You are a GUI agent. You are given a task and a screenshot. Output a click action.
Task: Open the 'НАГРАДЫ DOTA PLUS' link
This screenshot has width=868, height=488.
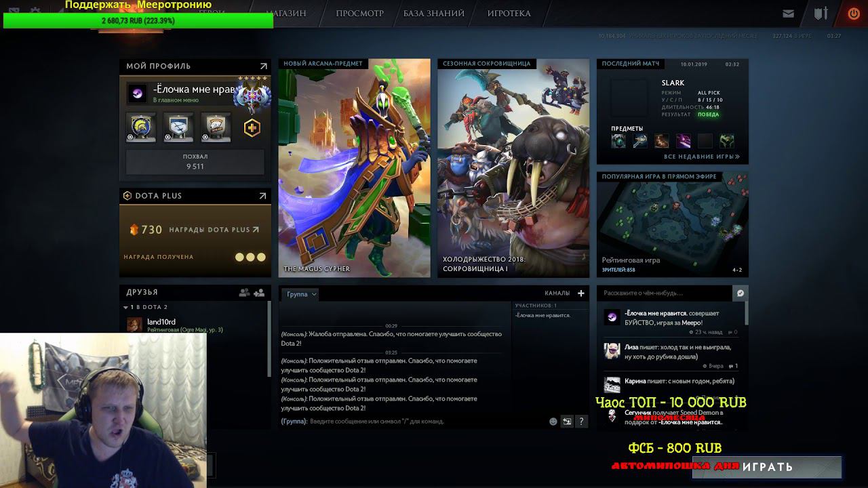point(214,230)
